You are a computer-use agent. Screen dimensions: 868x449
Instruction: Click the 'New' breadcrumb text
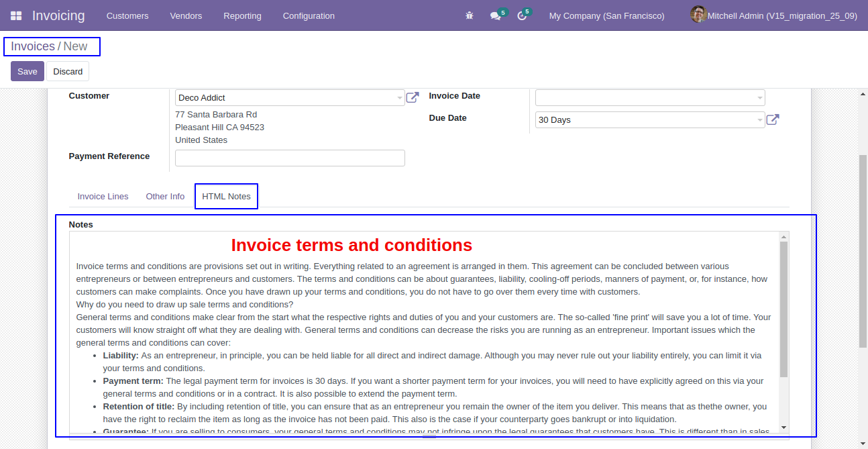(75, 46)
